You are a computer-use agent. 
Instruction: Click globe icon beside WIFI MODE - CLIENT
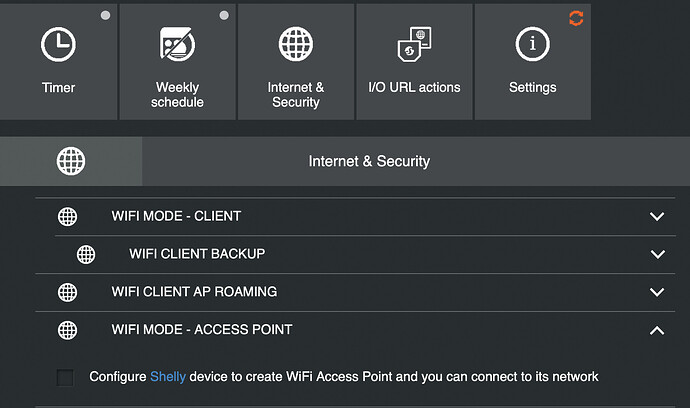point(67,216)
